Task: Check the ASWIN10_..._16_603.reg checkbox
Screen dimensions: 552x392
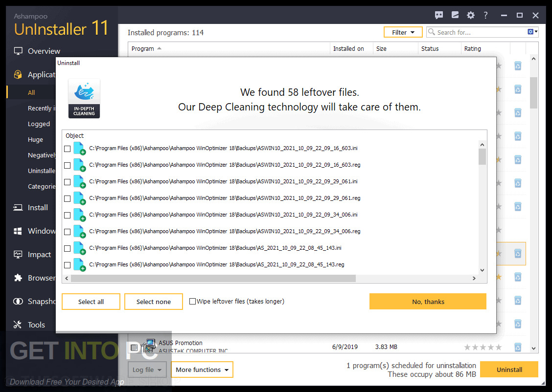Action: click(x=67, y=165)
